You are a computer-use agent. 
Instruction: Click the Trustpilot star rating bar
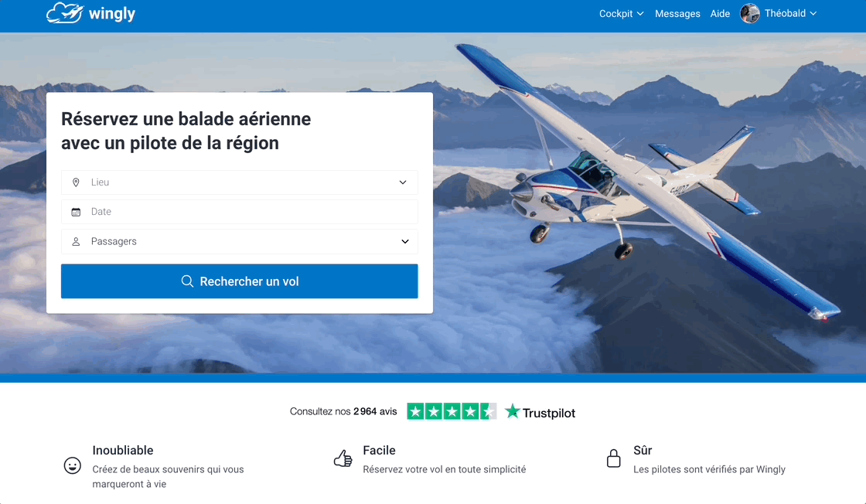pyautogui.click(x=452, y=411)
